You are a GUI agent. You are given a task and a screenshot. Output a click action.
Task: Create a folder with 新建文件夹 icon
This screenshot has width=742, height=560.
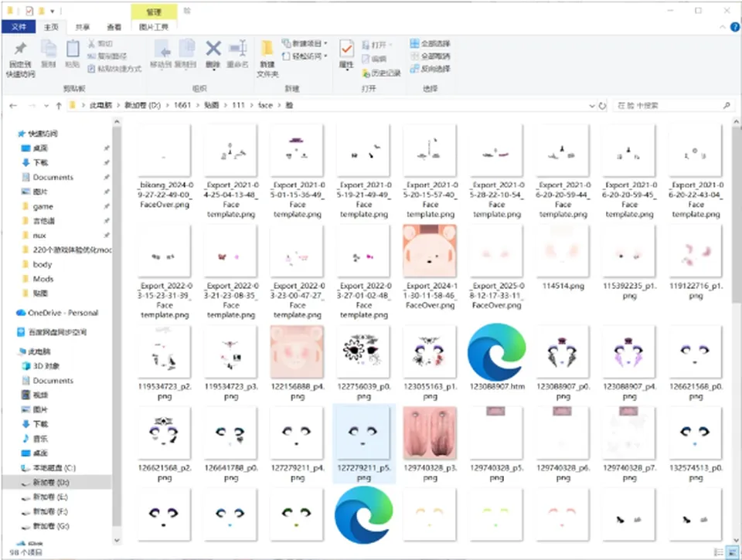pyautogui.click(x=267, y=48)
